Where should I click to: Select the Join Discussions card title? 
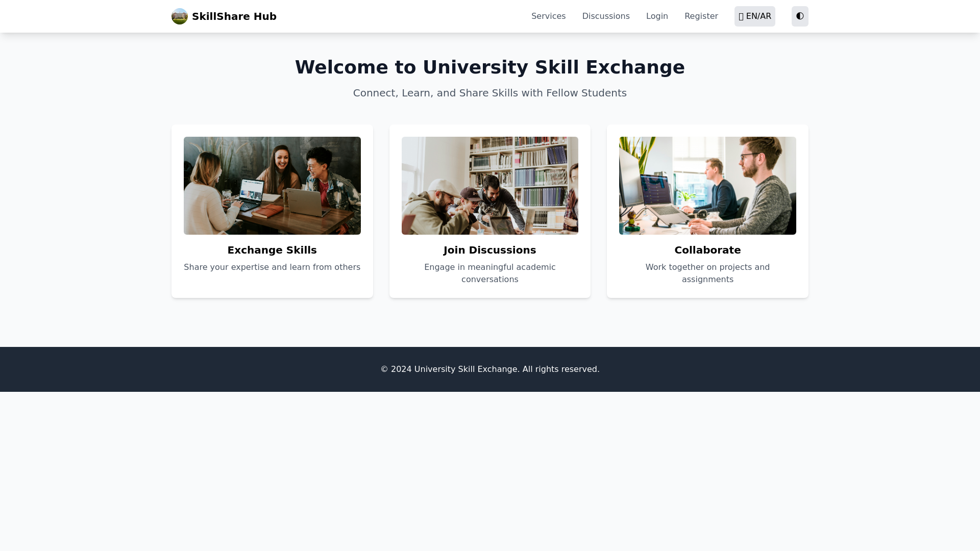[x=489, y=250]
